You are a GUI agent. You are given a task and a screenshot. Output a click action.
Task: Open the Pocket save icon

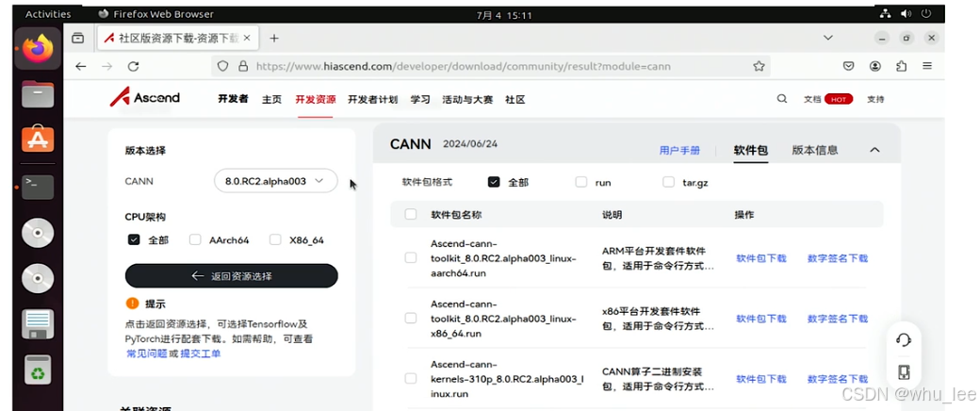849,66
